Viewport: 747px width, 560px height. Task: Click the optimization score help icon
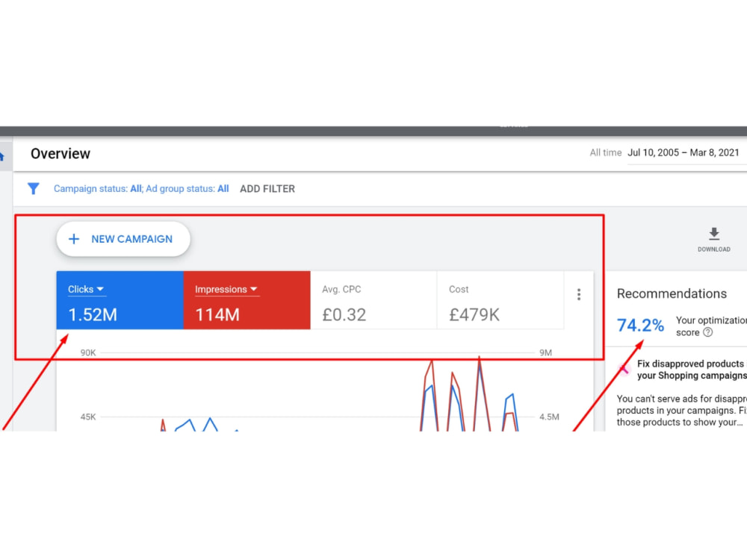708,332
